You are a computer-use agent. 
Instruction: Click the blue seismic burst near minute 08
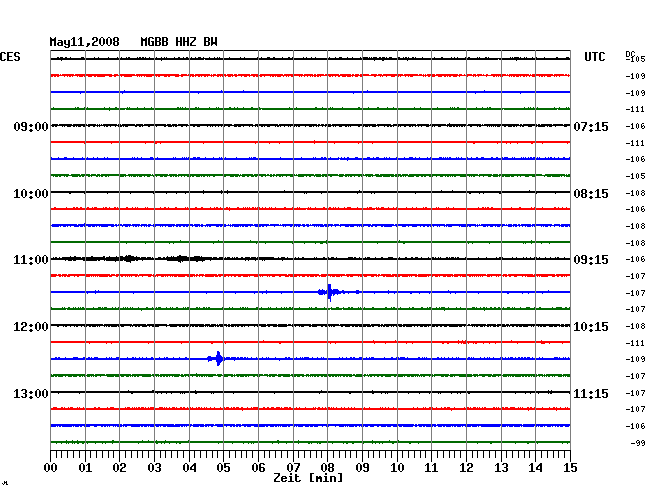(330, 292)
